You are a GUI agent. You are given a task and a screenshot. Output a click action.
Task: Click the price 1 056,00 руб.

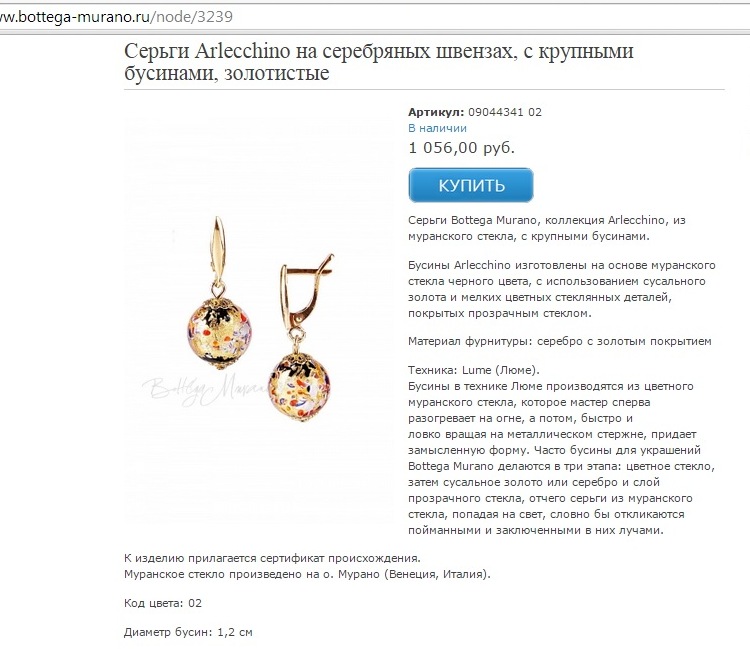coord(462,148)
